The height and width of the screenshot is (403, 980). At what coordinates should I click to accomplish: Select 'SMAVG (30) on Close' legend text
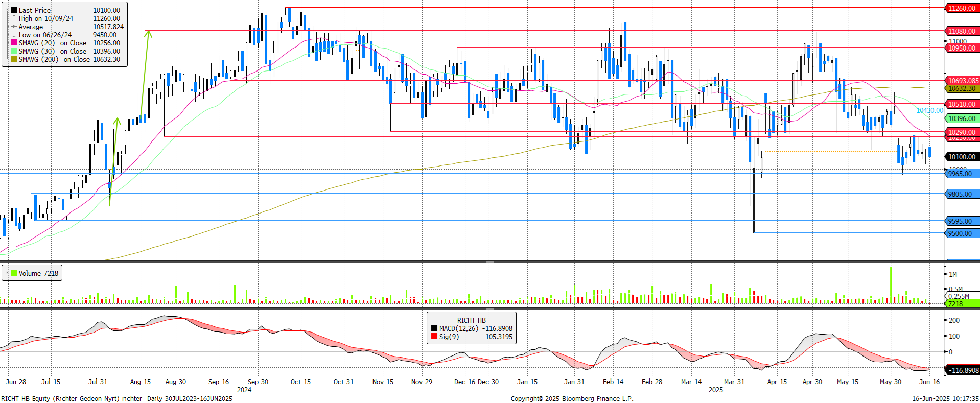pyautogui.click(x=53, y=51)
